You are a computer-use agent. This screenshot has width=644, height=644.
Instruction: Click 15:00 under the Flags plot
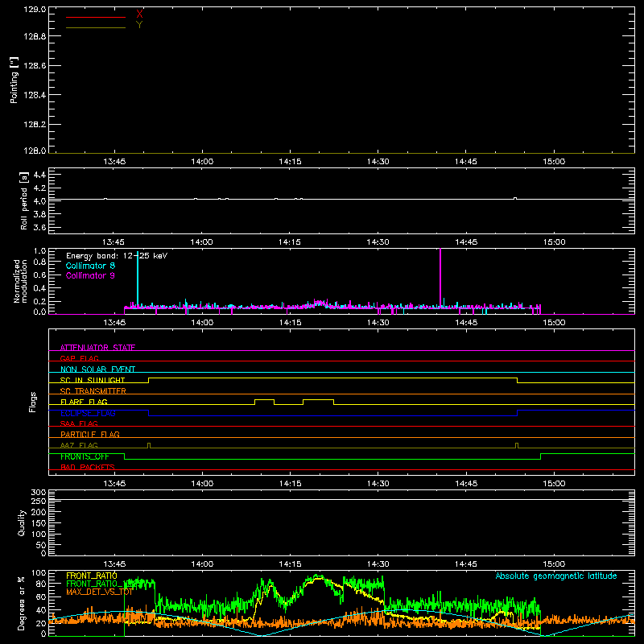tap(554, 484)
